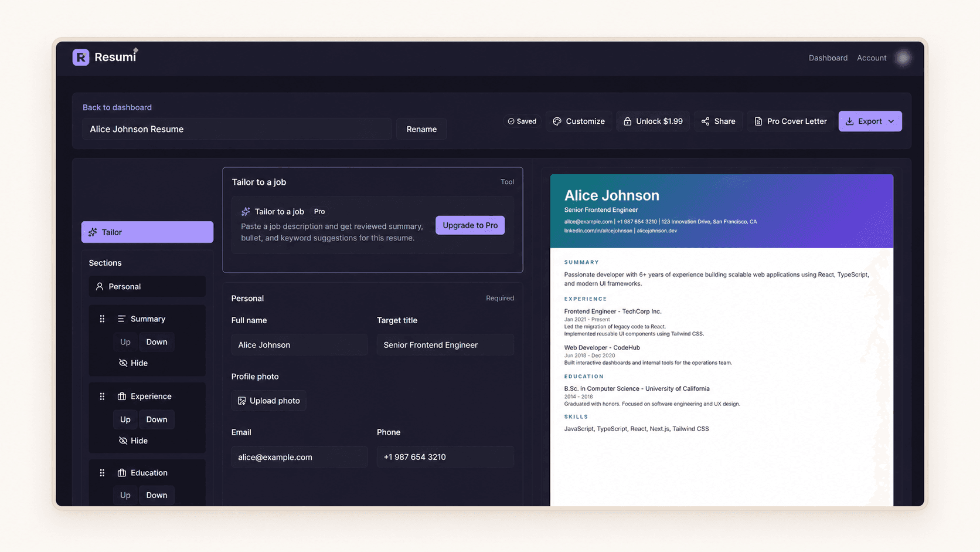The width and height of the screenshot is (980, 552).
Task: Click the Full name input field
Action: [x=299, y=345]
